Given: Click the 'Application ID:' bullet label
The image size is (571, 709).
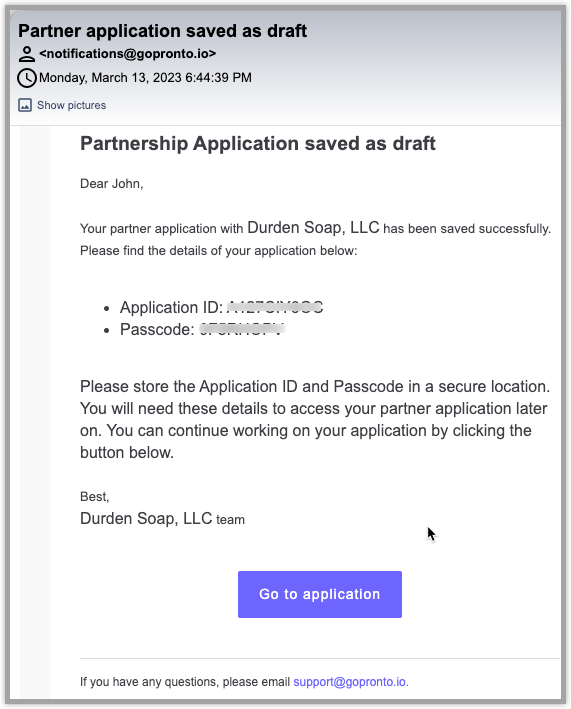Looking at the screenshot, I should tap(171, 307).
